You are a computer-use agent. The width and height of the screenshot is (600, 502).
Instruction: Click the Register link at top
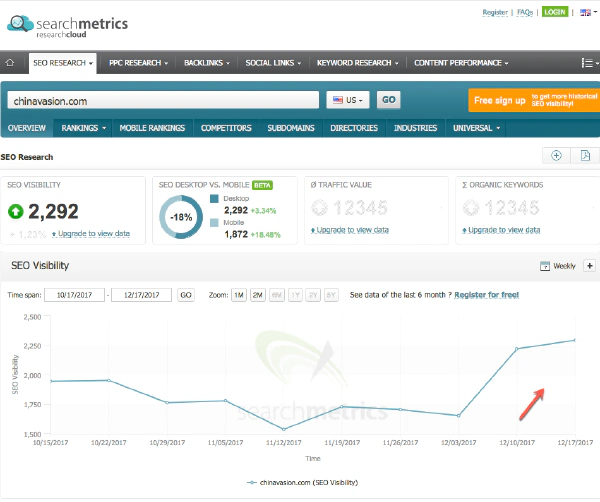click(x=495, y=12)
